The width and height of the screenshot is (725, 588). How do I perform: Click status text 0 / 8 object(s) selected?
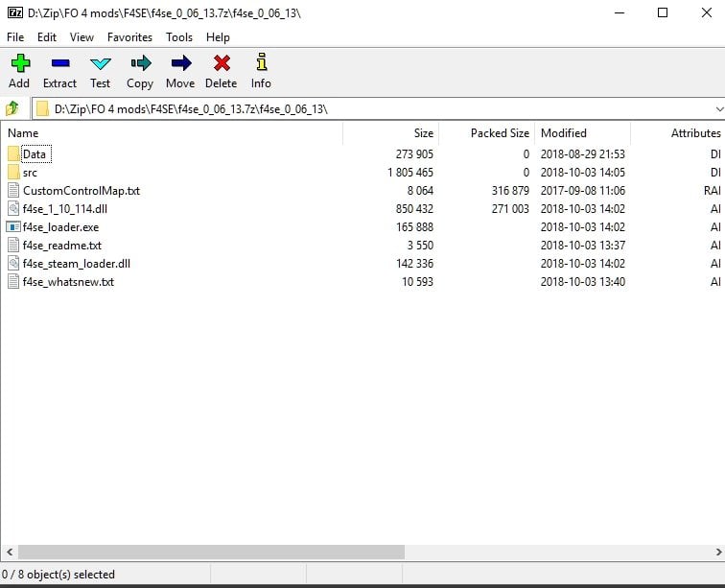(x=58, y=575)
